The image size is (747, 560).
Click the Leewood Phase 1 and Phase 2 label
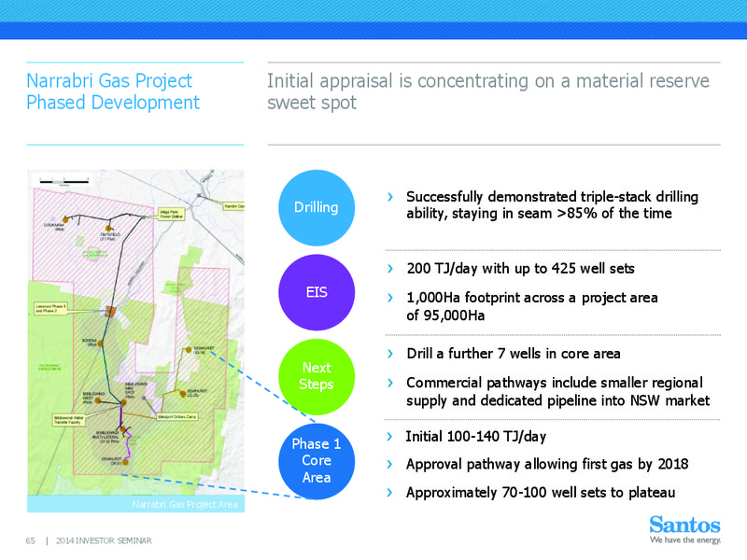click(50, 309)
